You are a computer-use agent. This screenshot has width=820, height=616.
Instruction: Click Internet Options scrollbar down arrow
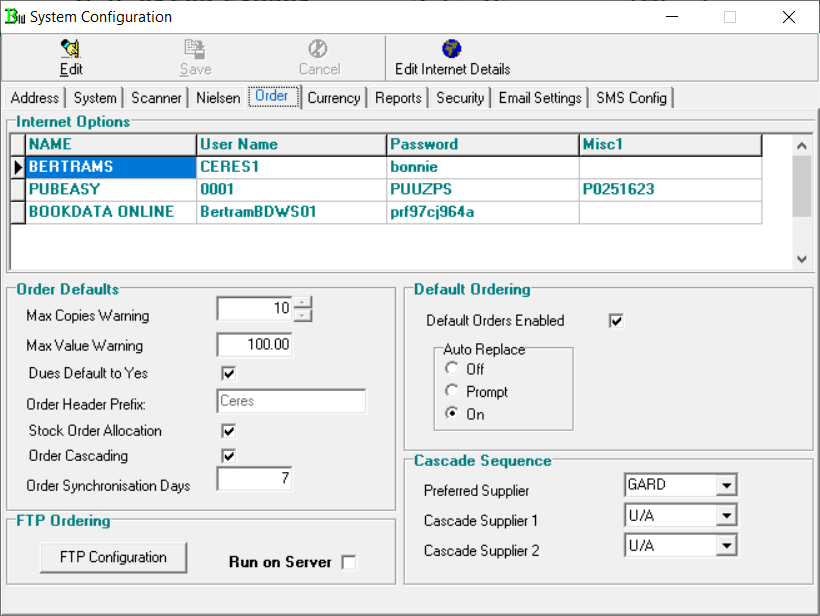[802, 259]
